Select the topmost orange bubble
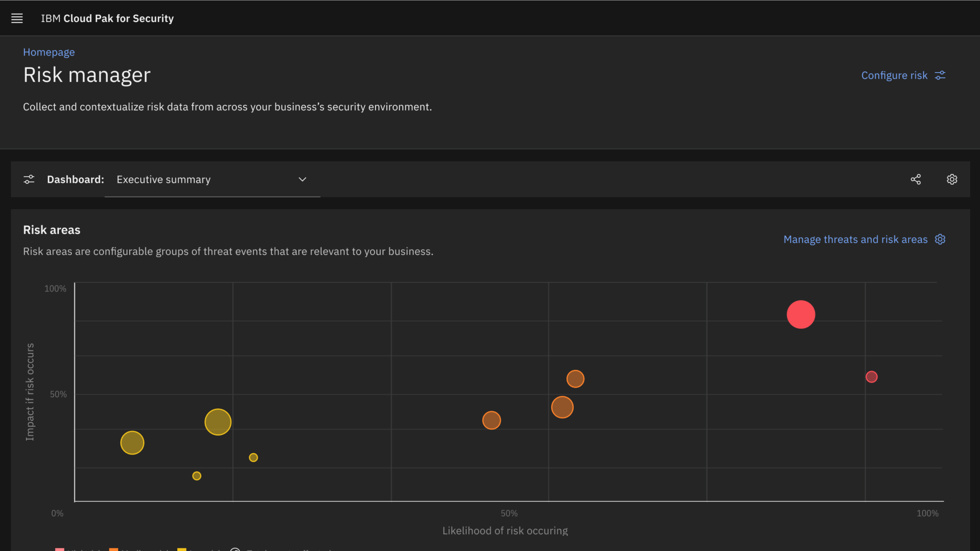This screenshot has height=551, width=980. 575,379
